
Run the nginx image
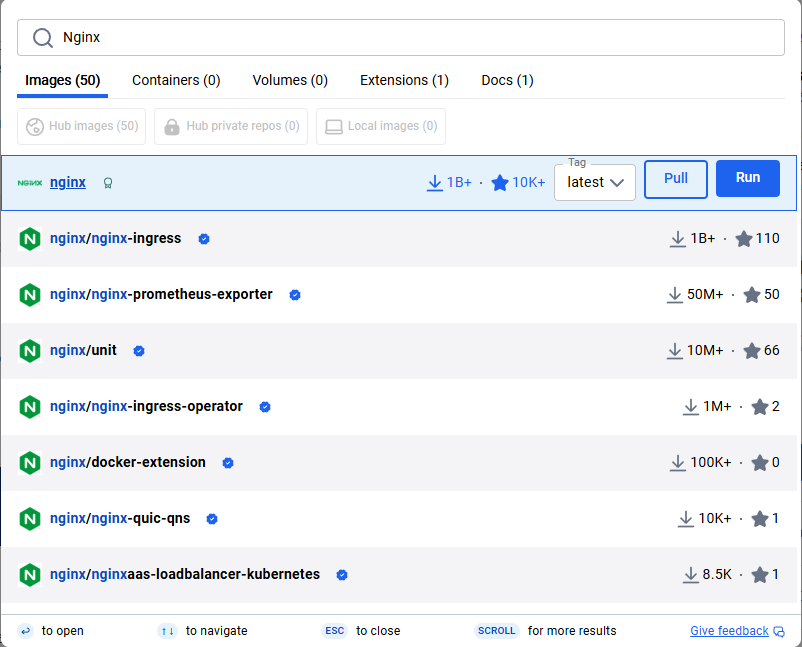point(748,178)
